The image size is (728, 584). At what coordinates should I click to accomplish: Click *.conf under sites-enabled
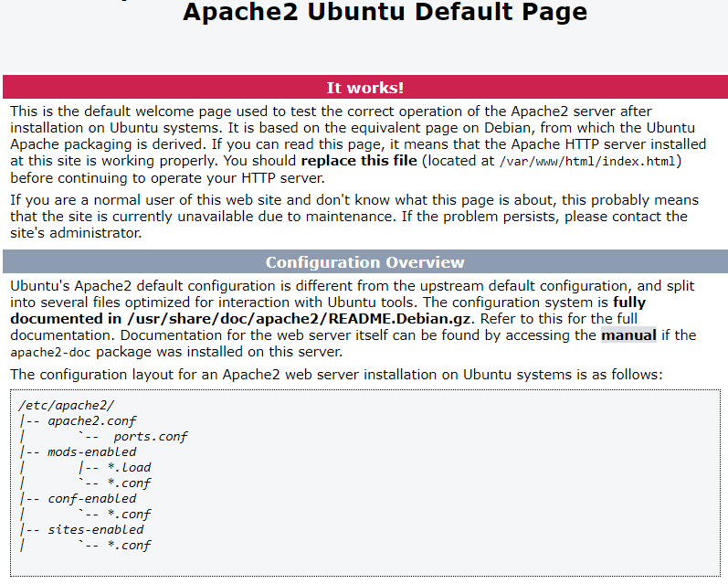[x=129, y=546]
